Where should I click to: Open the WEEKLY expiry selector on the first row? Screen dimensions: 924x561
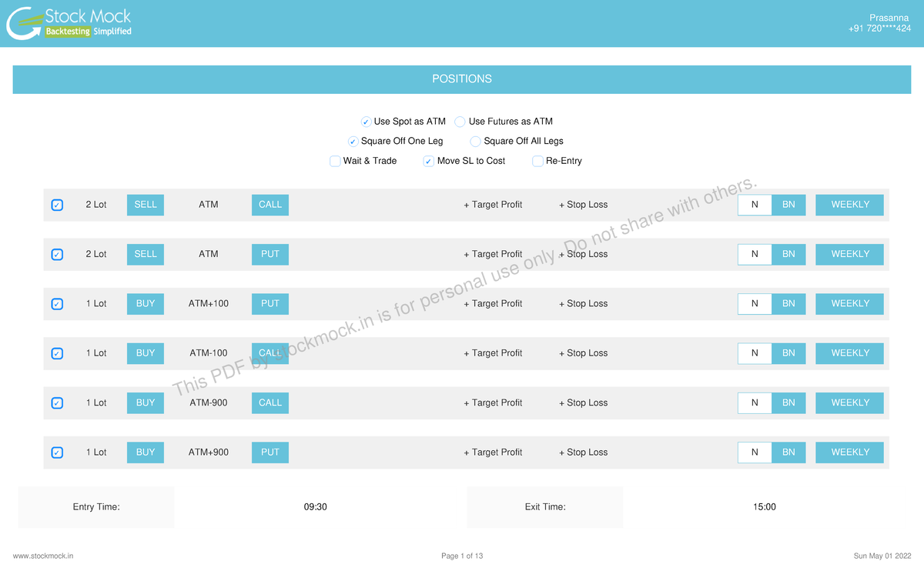coord(849,205)
